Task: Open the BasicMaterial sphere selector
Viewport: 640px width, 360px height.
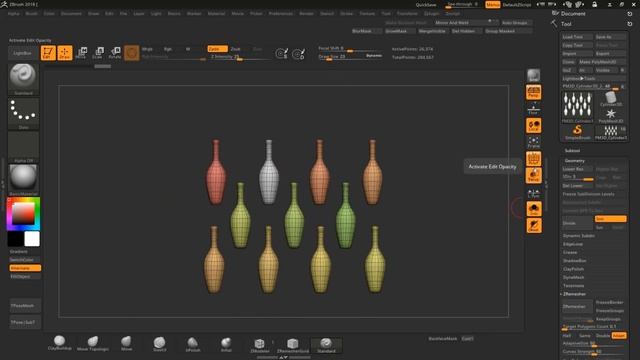Action: coord(23,180)
